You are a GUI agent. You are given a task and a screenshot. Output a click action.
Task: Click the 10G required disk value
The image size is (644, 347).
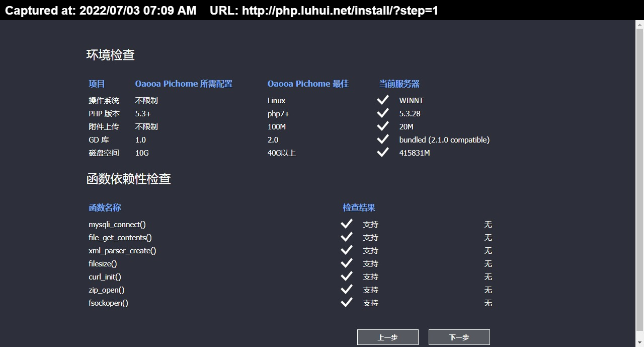click(x=142, y=153)
